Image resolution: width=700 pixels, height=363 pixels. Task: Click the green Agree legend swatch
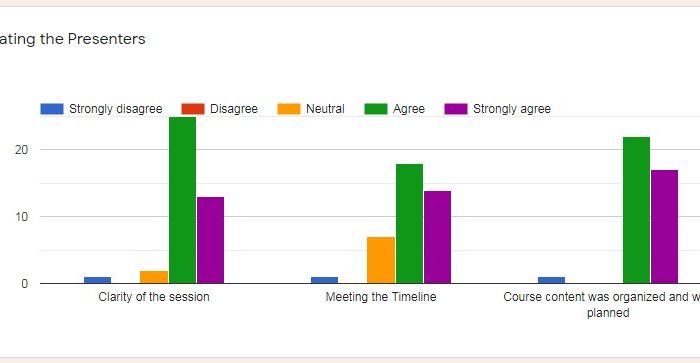click(376, 109)
